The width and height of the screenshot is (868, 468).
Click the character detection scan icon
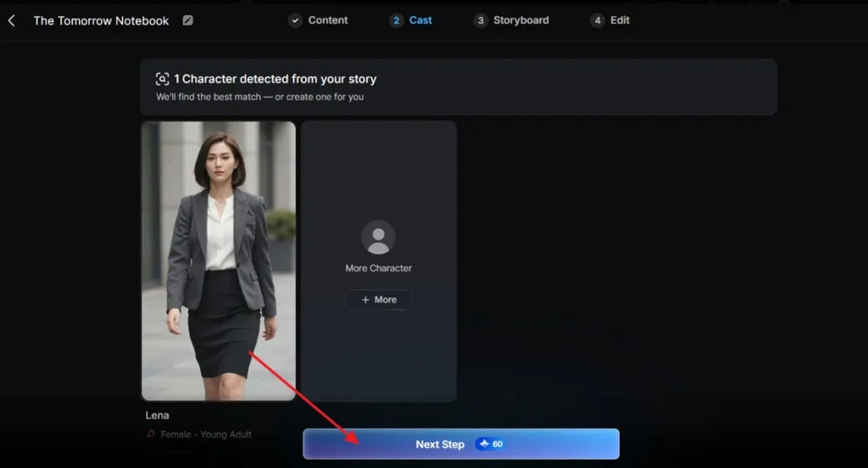pyautogui.click(x=163, y=79)
